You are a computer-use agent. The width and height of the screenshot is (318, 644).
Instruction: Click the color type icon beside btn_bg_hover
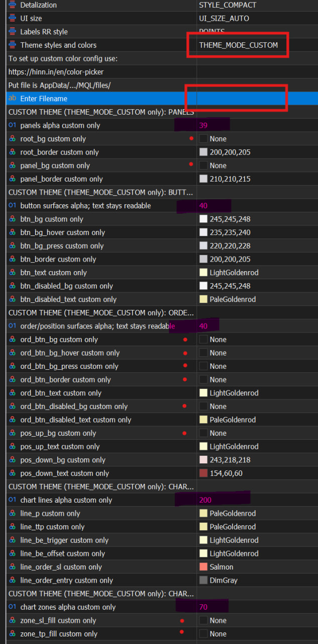coord(13,232)
